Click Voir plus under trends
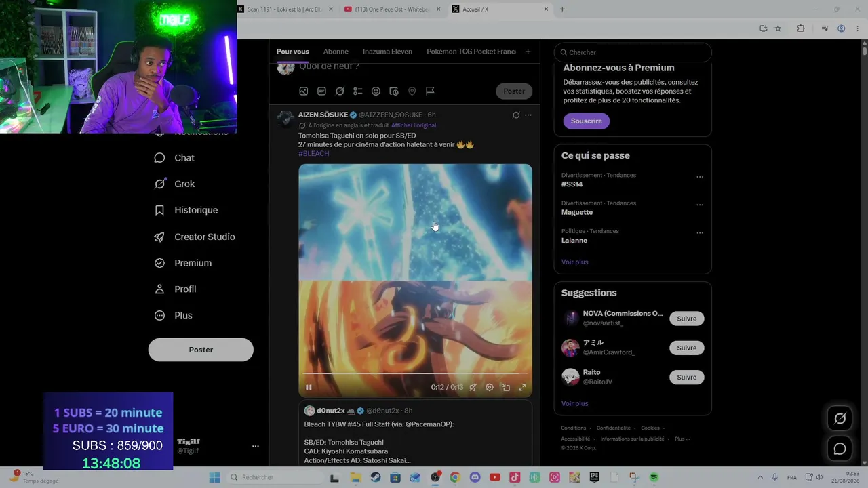 tap(575, 262)
